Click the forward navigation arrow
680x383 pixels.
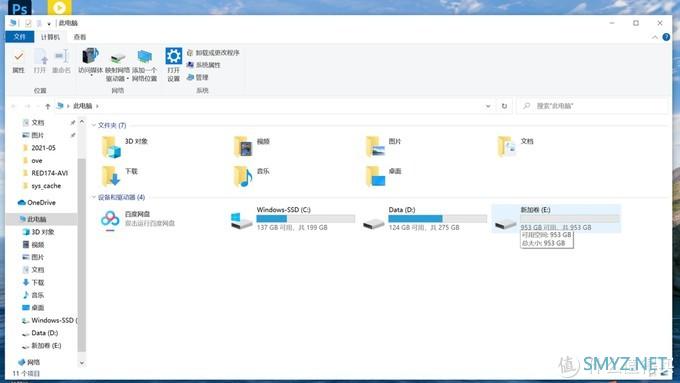click(x=27, y=106)
